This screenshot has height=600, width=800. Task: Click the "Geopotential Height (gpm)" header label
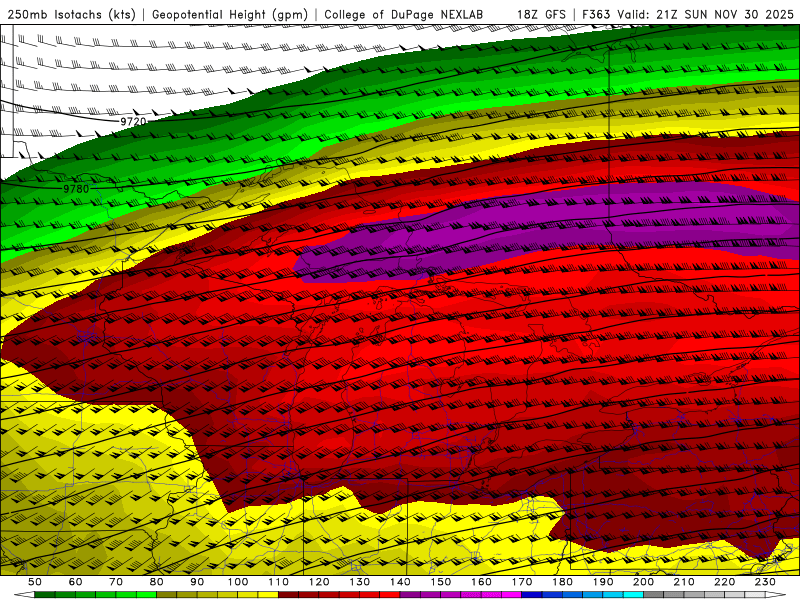point(230,14)
